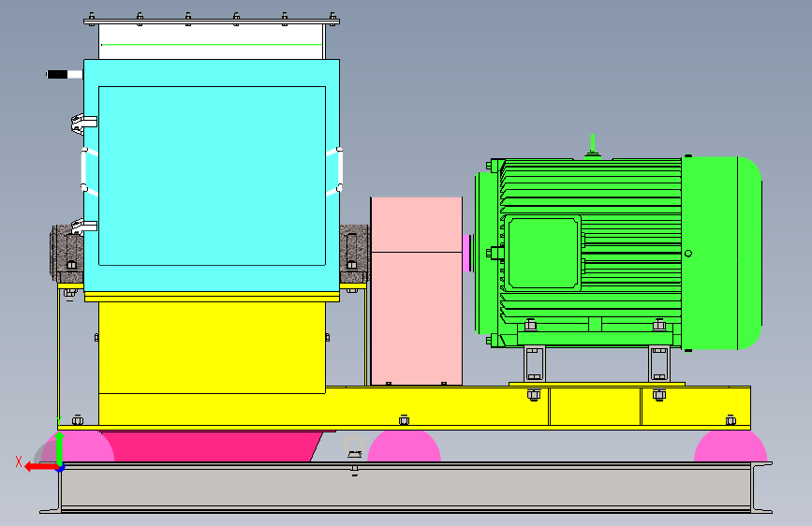Screen dimensions: 812x526
Task: Click the red X axis arrow
Action: [41, 467]
